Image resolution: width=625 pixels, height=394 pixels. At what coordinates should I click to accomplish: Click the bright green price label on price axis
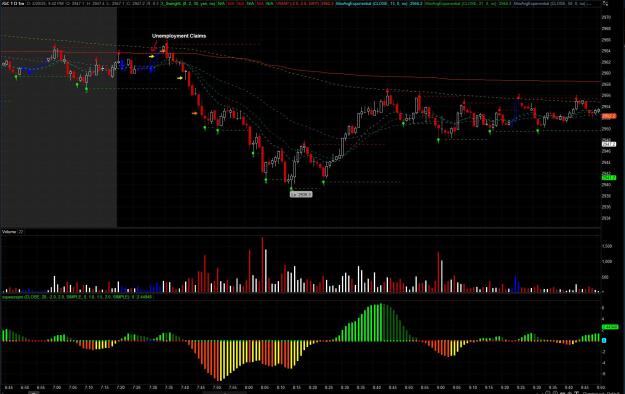[x=609, y=177]
